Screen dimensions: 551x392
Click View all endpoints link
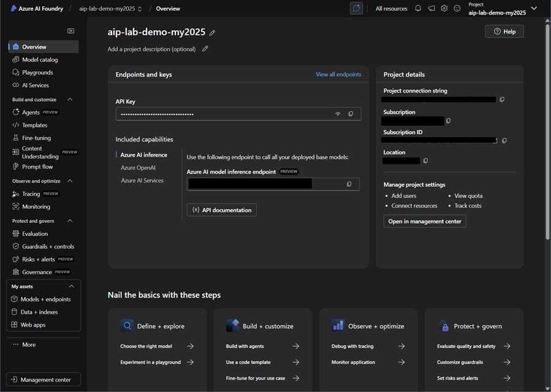[338, 75]
